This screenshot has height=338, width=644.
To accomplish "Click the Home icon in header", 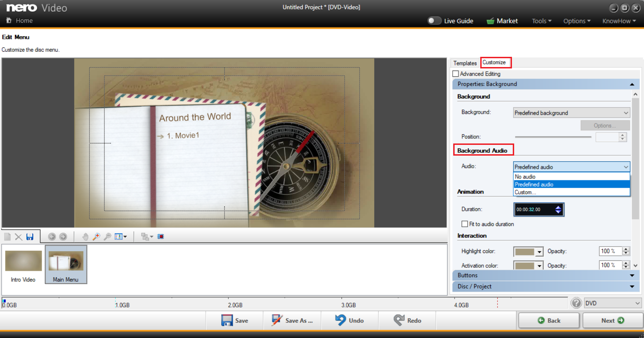I will [9, 20].
